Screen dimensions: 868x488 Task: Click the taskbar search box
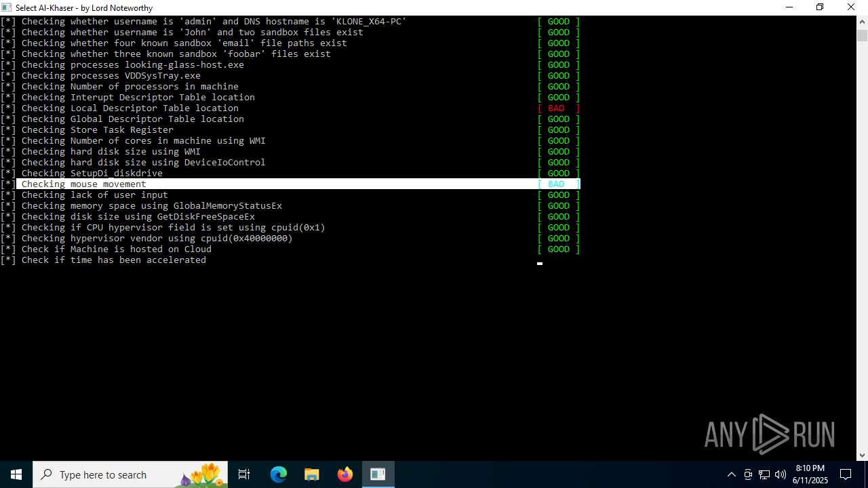click(130, 474)
